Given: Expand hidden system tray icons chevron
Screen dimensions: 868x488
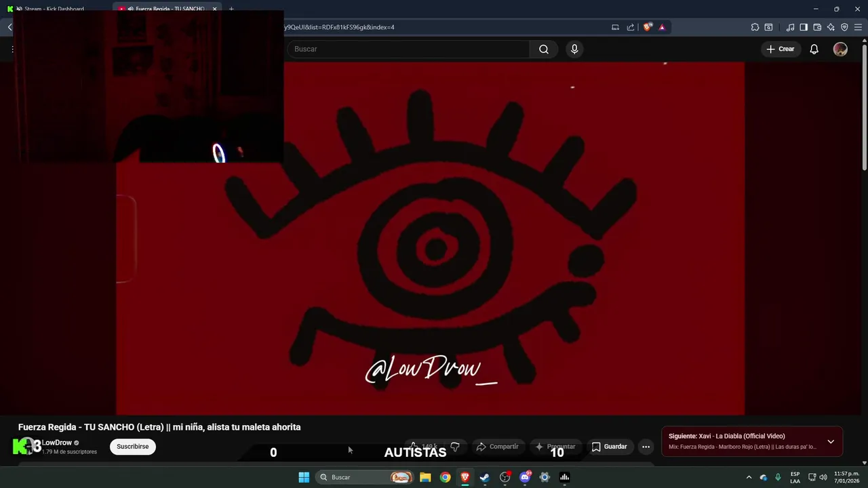Looking at the screenshot, I should point(749,477).
